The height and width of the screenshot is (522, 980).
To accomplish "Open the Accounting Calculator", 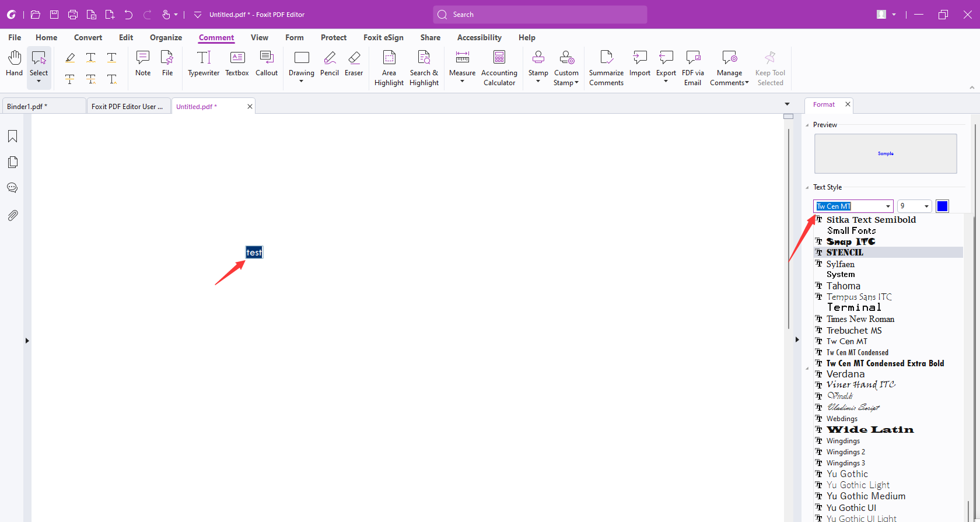I will coord(499,68).
